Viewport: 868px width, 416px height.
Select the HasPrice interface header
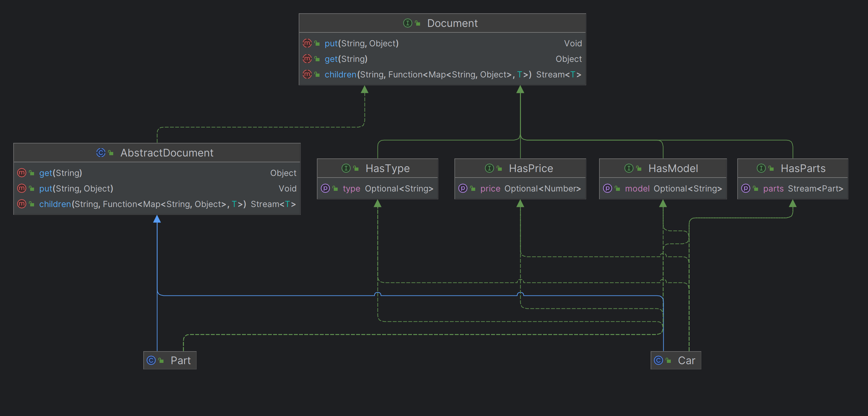(x=531, y=168)
